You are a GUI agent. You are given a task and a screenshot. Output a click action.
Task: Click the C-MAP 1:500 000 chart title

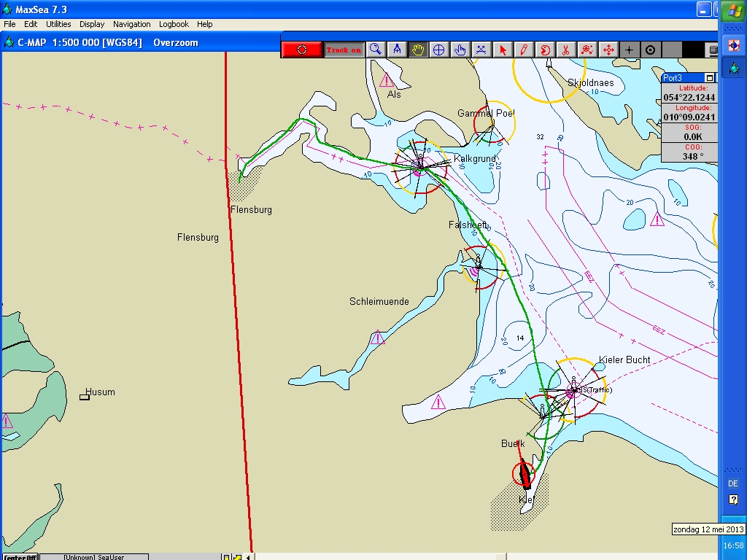tap(80, 42)
